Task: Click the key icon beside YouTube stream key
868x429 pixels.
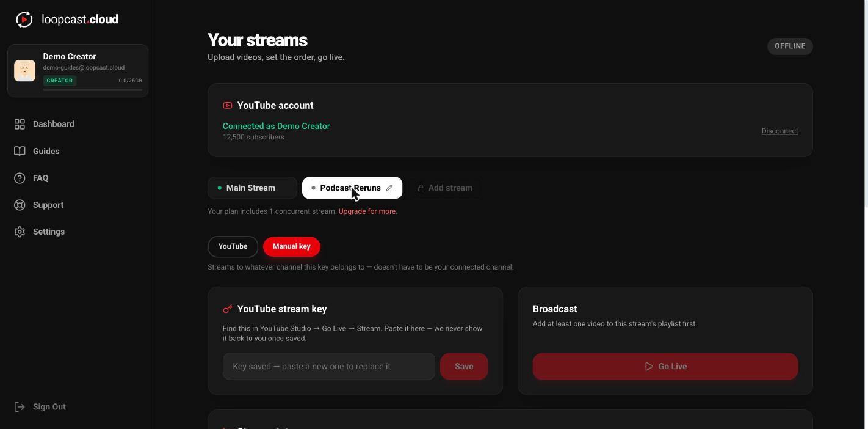Action: point(228,309)
